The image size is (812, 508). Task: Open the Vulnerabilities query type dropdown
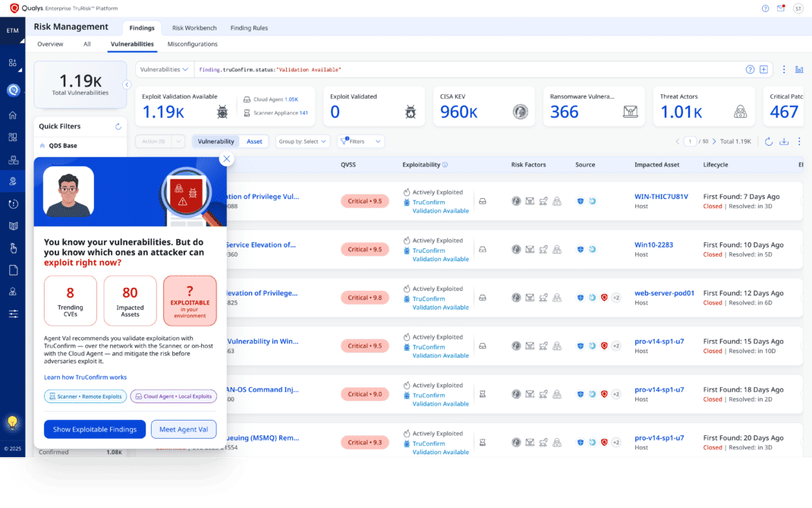164,69
